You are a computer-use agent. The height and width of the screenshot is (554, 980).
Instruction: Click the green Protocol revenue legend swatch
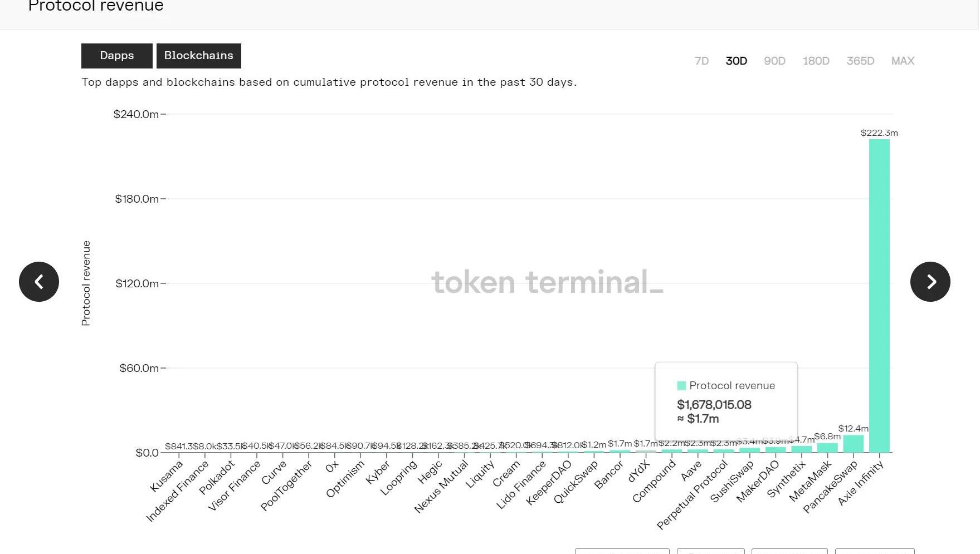click(x=681, y=386)
